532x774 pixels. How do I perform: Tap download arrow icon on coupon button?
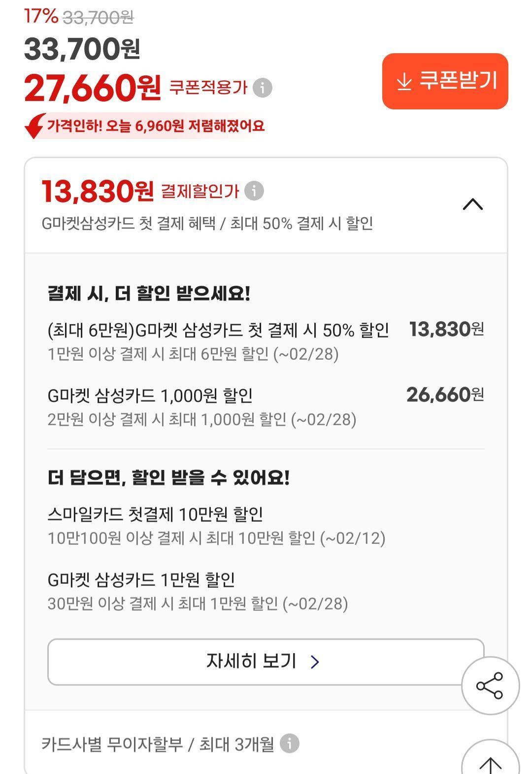pos(404,82)
